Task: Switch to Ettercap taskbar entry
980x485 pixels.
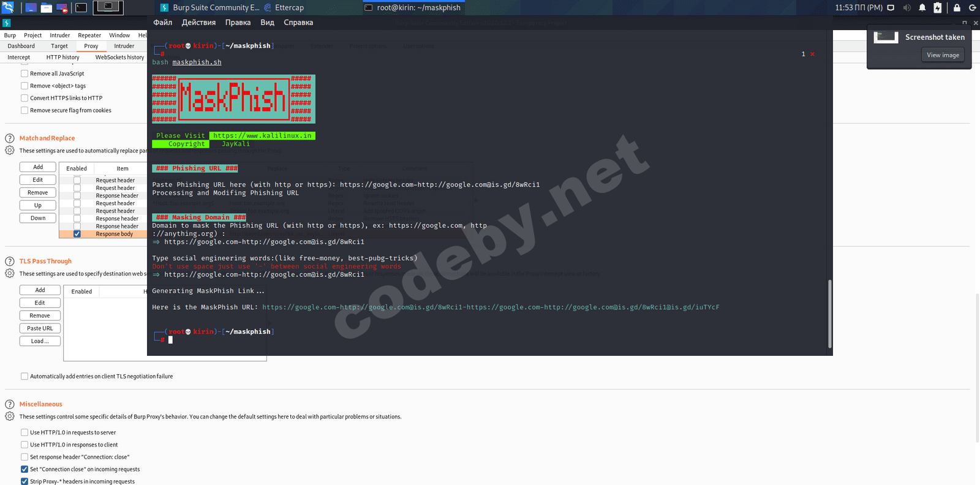Action: pyautogui.click(x=284, y=7)
